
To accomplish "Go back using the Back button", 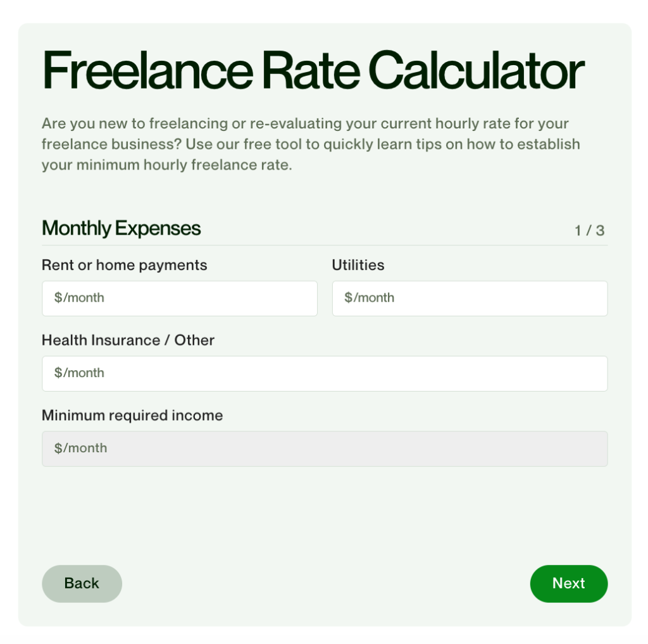I will [82, 583].
